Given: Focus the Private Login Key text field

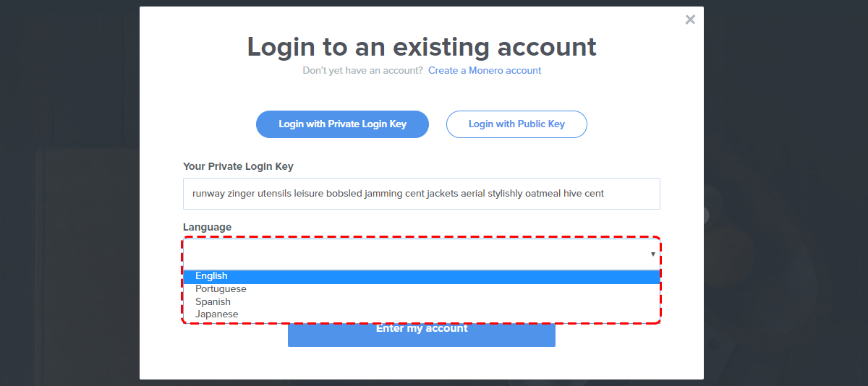Looking at the screenshot, I should click(x=422, y=194).
